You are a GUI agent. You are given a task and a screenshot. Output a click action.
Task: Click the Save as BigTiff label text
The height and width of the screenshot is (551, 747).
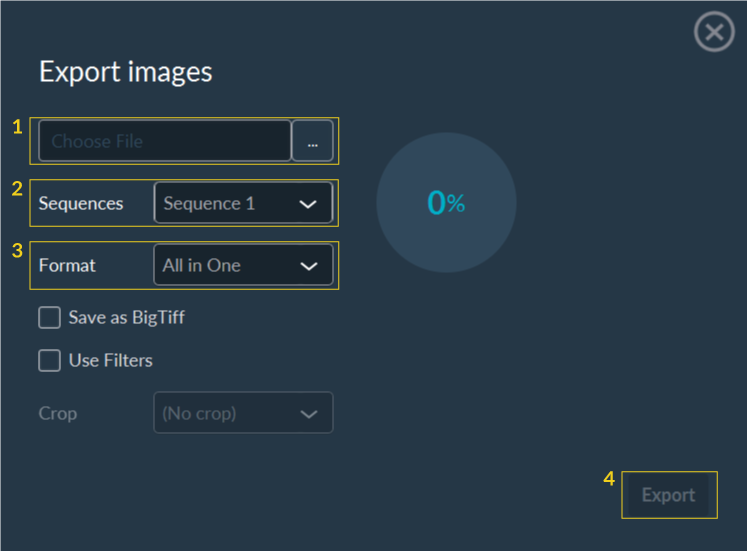pos(126,318)
